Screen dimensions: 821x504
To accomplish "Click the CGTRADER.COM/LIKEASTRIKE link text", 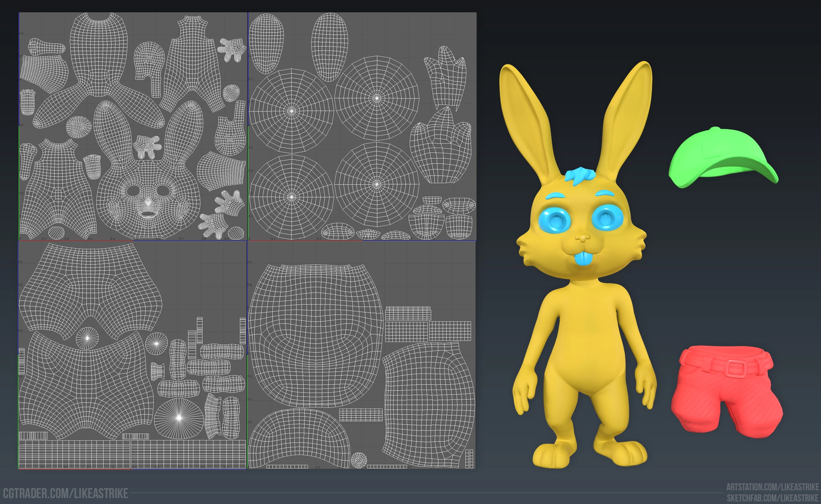I will pos(66,493).
